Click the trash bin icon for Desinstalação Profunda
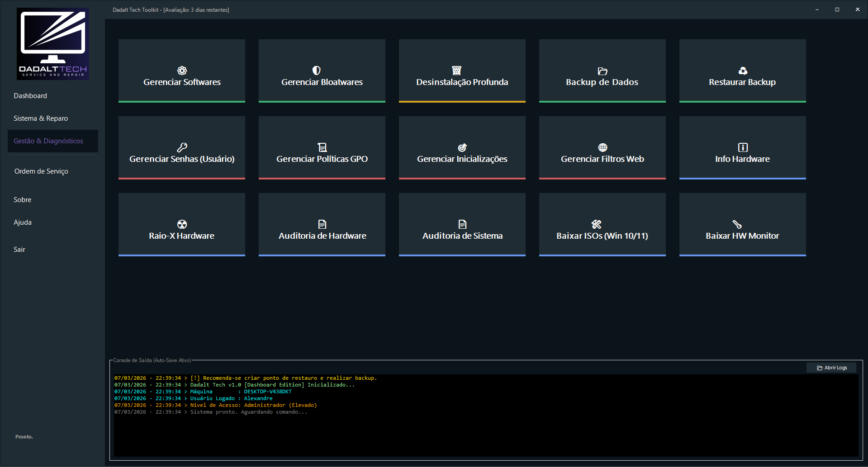 [456, 71]
